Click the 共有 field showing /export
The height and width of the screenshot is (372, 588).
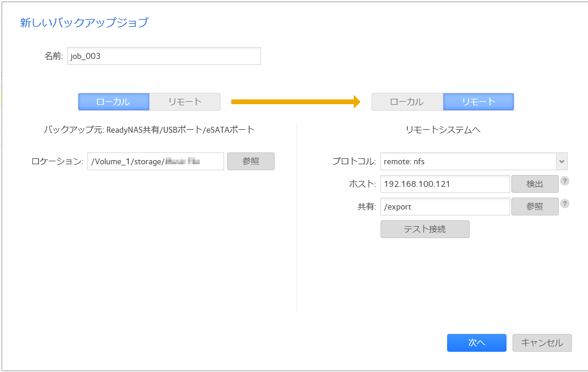pos(445,207)
